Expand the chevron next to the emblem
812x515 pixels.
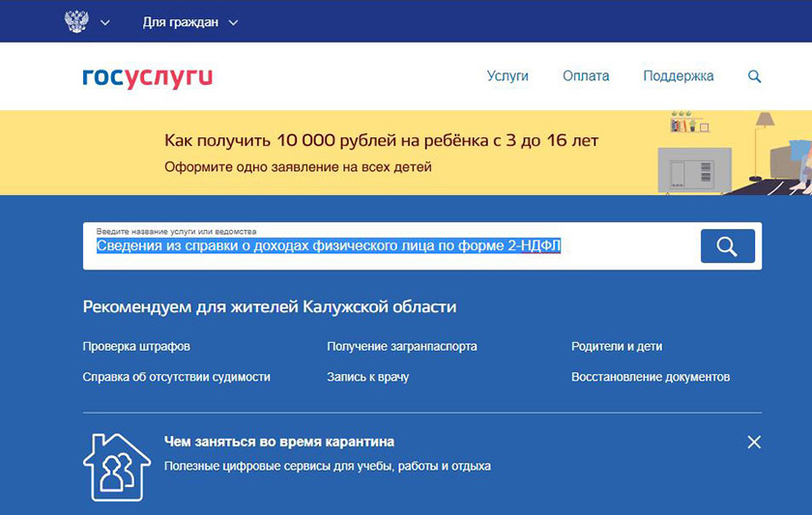(x=105, y=22)
